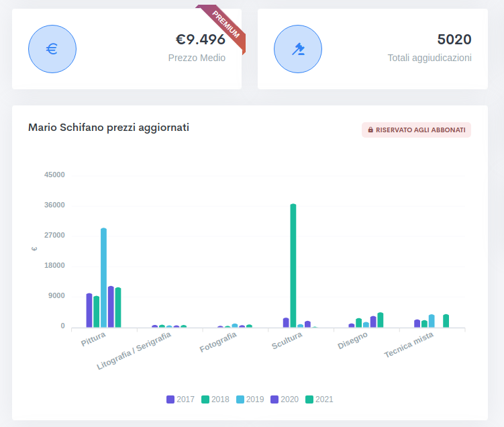Click the €9.496 average price value

(200, 40)
